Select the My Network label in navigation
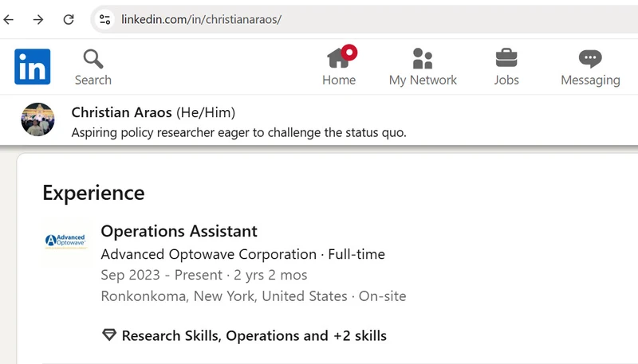This screenshot has height=364, width=638. click(x=422, y=80)
